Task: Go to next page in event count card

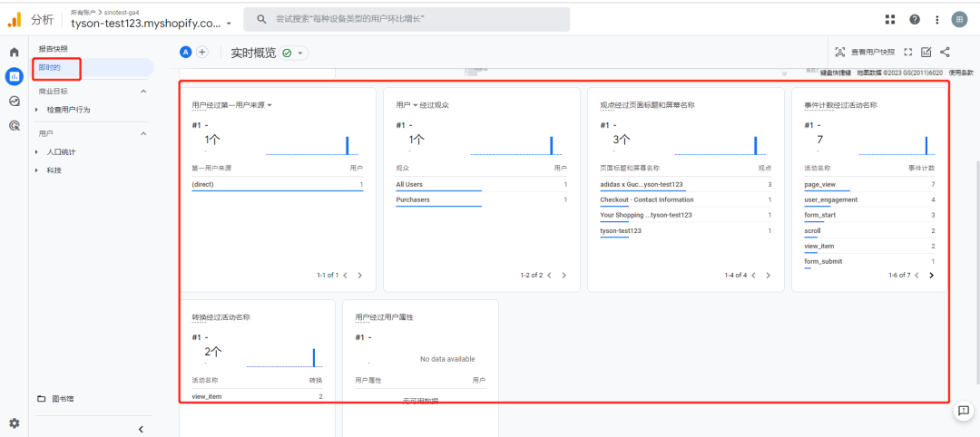Action: 931,275
